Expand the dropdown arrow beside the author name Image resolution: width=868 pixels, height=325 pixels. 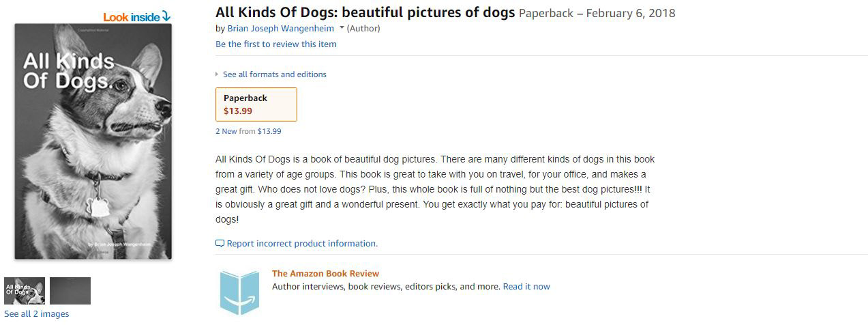coord(342,28)
